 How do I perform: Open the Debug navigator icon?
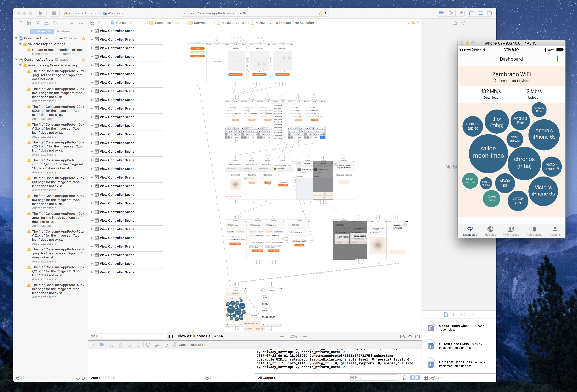[x=64, y=23]
